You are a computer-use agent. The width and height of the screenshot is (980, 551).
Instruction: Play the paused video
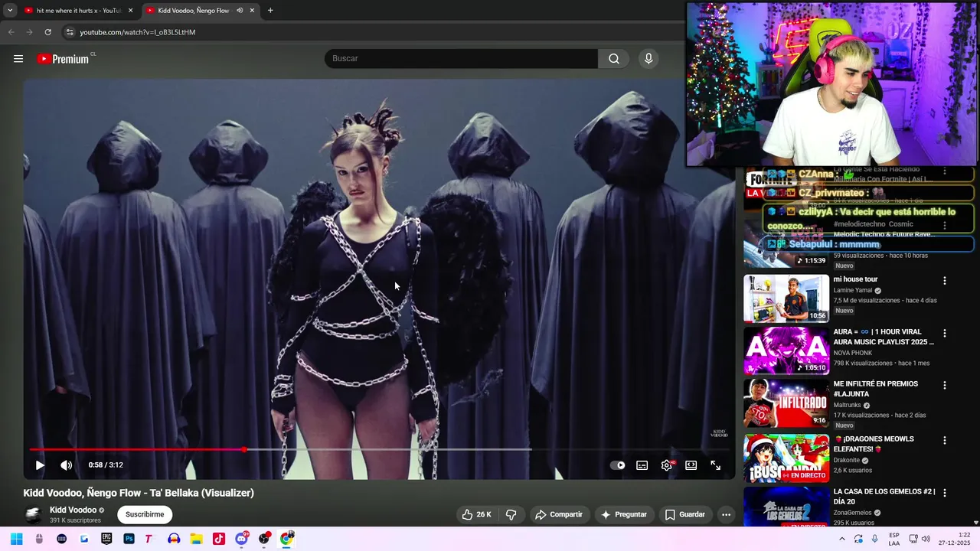[40, 465]
